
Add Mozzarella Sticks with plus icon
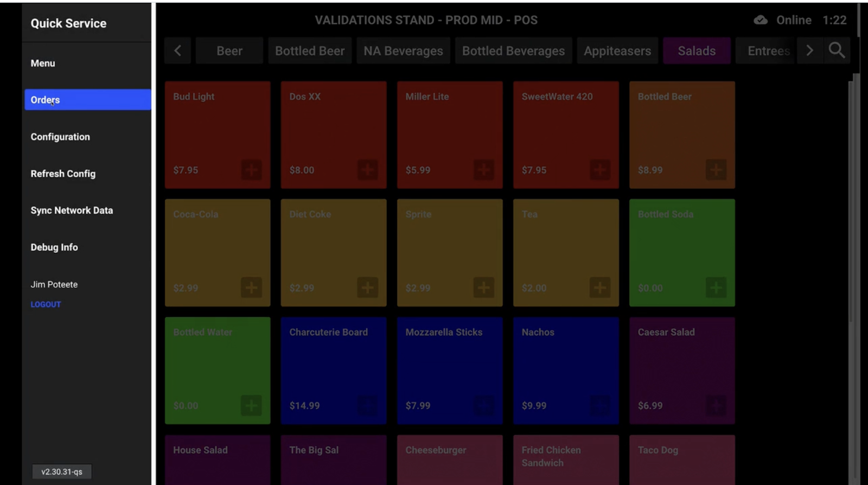coord(483,405)
